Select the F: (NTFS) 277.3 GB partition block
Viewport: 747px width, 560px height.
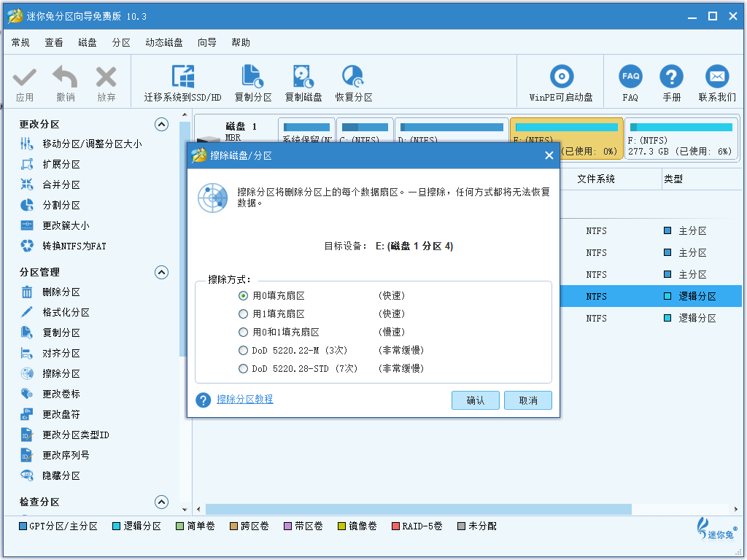point(681,139)
